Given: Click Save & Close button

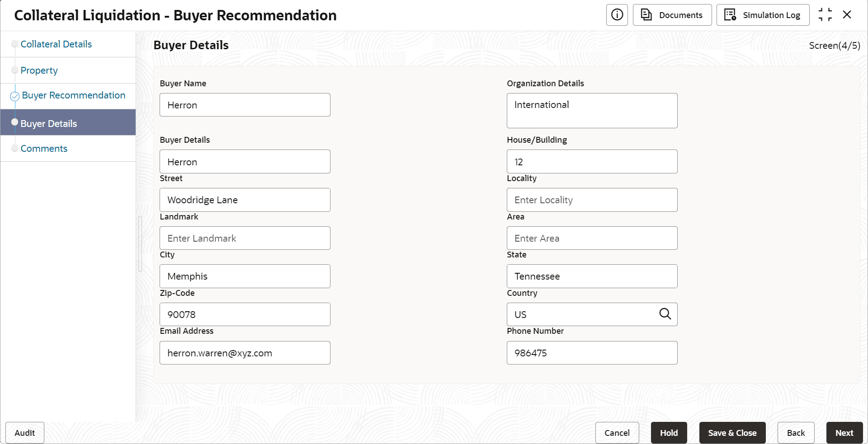Looking at the screenshot, I should (x=732, y=433).
